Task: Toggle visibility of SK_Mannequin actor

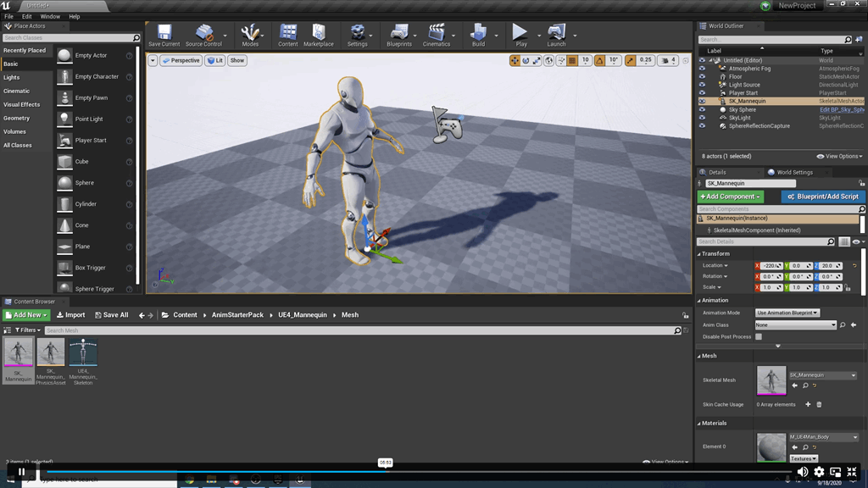Action: pyautogui.click(x=702, y=102)
